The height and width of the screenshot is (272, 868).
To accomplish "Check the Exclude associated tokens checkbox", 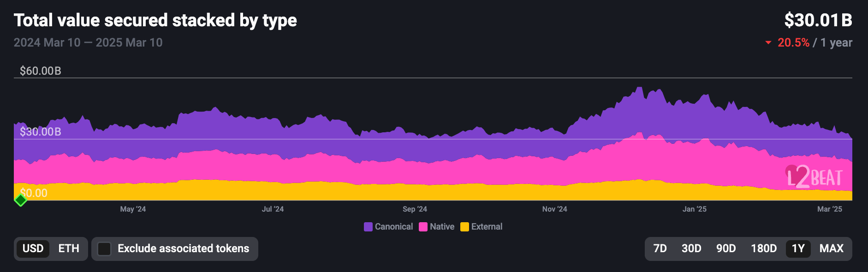I will click(x=104, y=249).
